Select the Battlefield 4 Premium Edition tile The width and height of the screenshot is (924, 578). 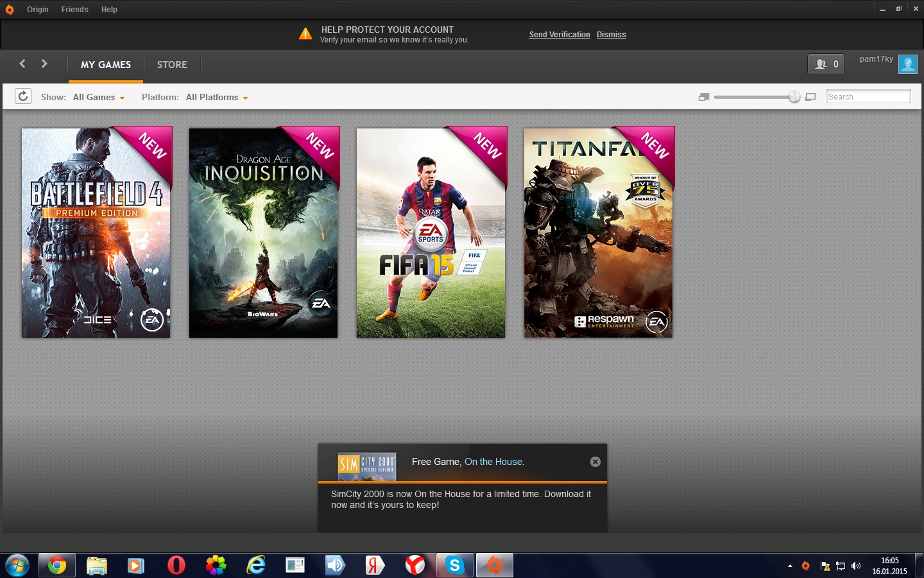click(96, 232)
